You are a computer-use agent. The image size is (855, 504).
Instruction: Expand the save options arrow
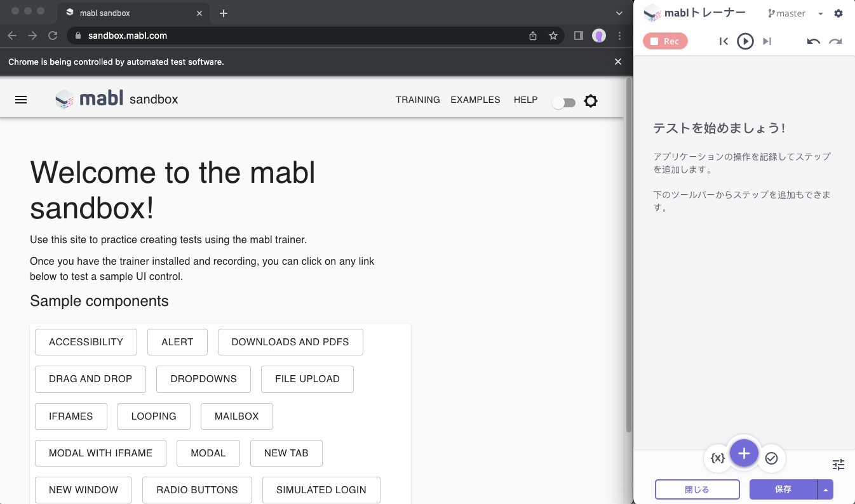[825, 489]
